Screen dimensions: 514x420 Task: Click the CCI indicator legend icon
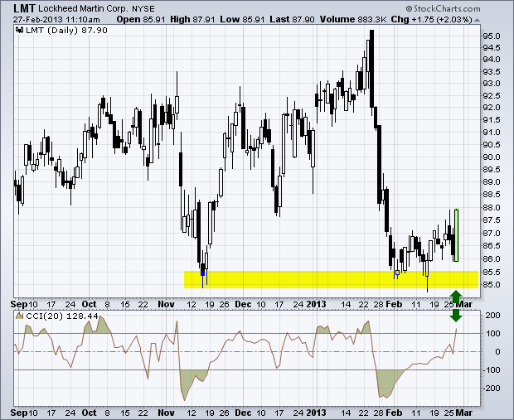pos(20,316)
